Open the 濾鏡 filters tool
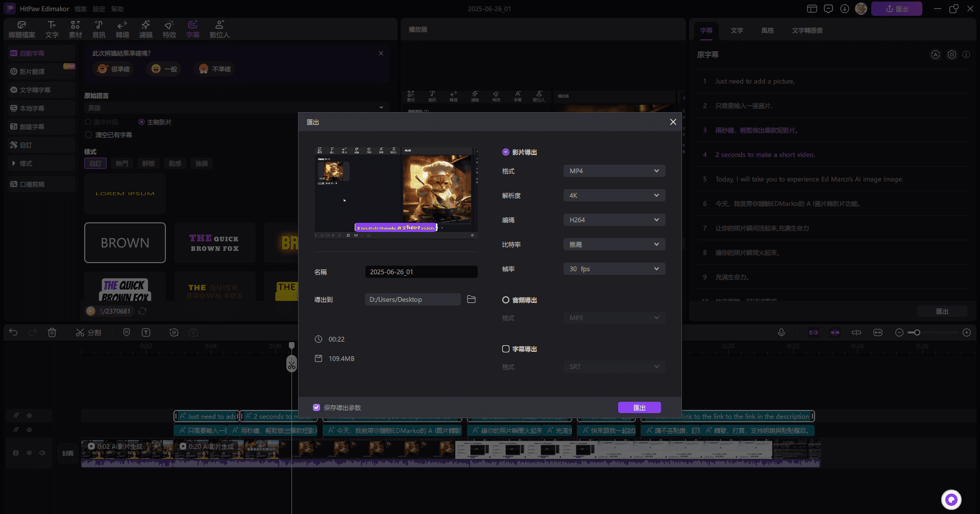Screen dimensions: 980x514 tap(146, 30)
